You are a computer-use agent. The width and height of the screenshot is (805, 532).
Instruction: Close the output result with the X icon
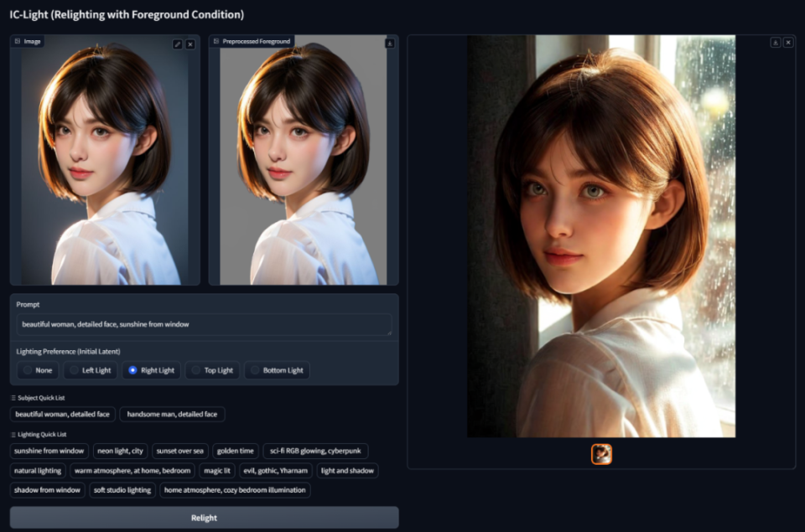pos(787,42)
